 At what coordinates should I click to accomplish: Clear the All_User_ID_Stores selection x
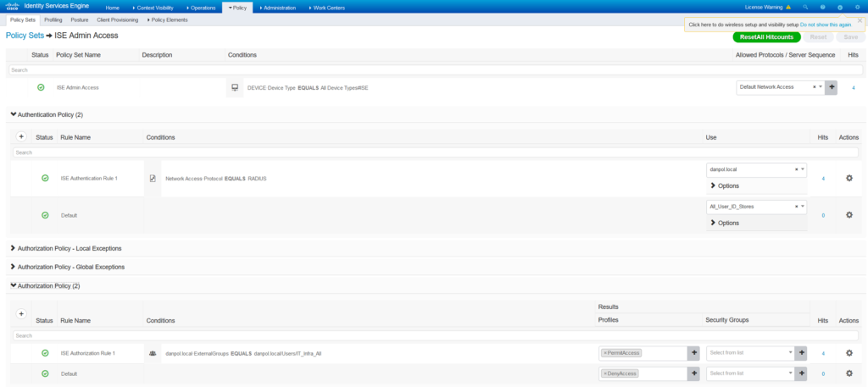point(796,207)
